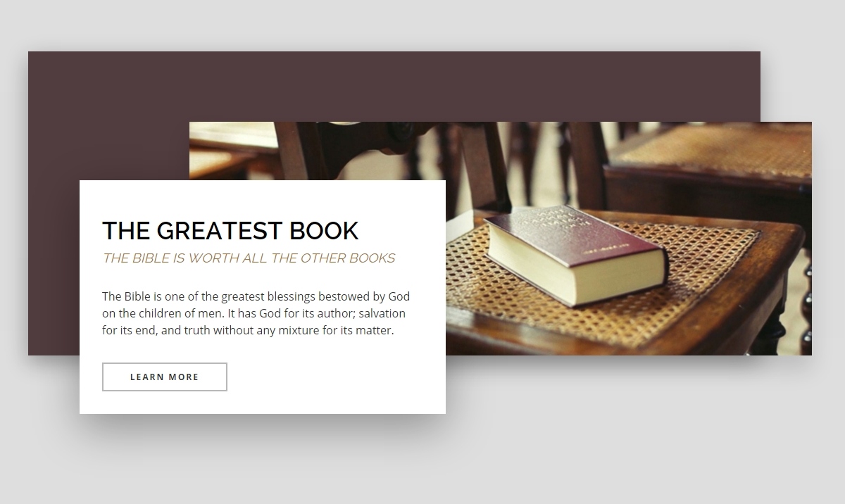
Task: Click empty white space beside LEARN MORE button
Action: tap(331, 377)
